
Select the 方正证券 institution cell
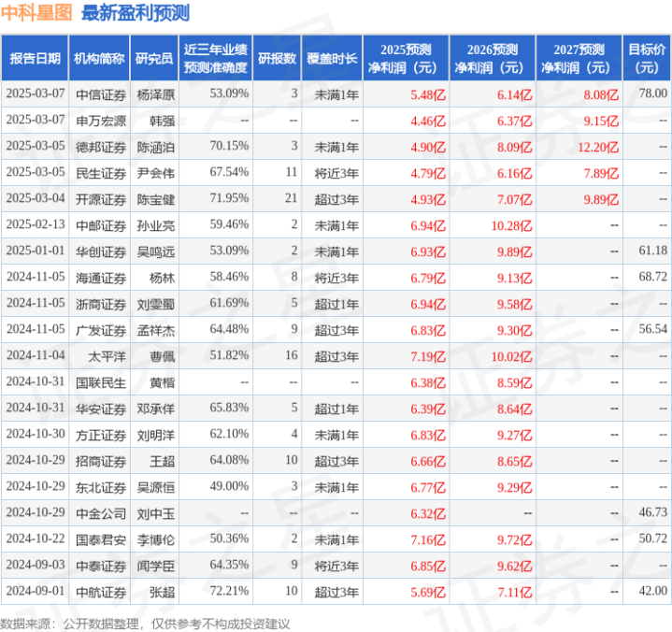point(101,435)
